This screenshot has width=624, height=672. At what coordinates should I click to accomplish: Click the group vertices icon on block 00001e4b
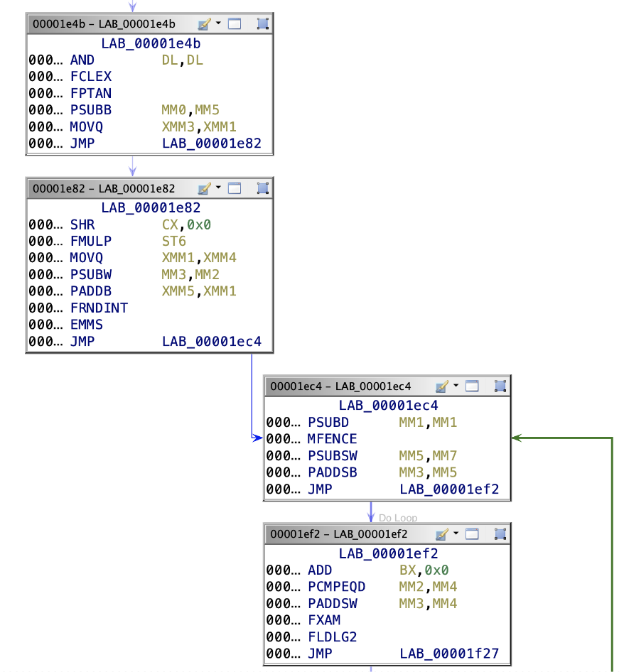[x=263, y=24]
